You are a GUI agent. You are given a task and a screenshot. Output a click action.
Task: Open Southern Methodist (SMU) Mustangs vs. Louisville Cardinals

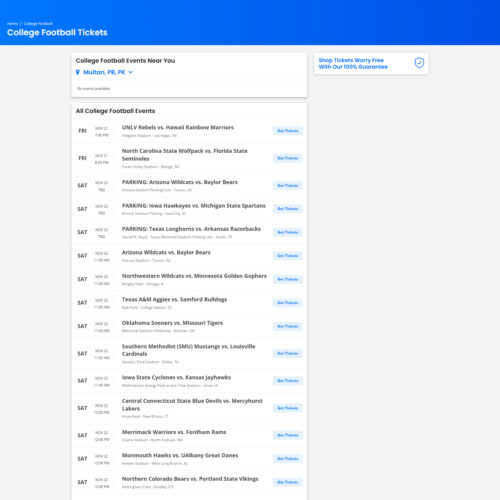coord(189,350)
